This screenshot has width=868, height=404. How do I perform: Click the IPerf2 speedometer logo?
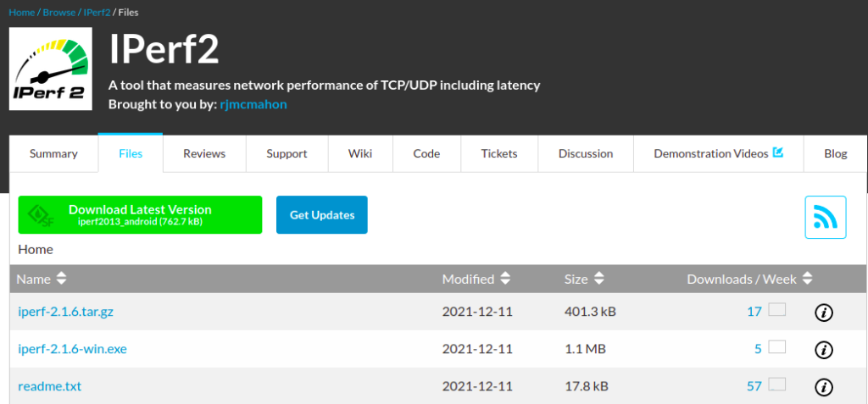click(x=51, y=69)
